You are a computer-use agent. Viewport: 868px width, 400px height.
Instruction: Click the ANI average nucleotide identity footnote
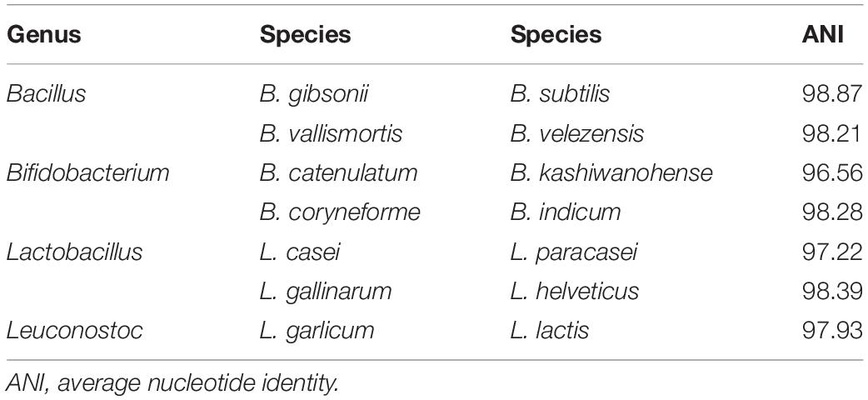172,384
